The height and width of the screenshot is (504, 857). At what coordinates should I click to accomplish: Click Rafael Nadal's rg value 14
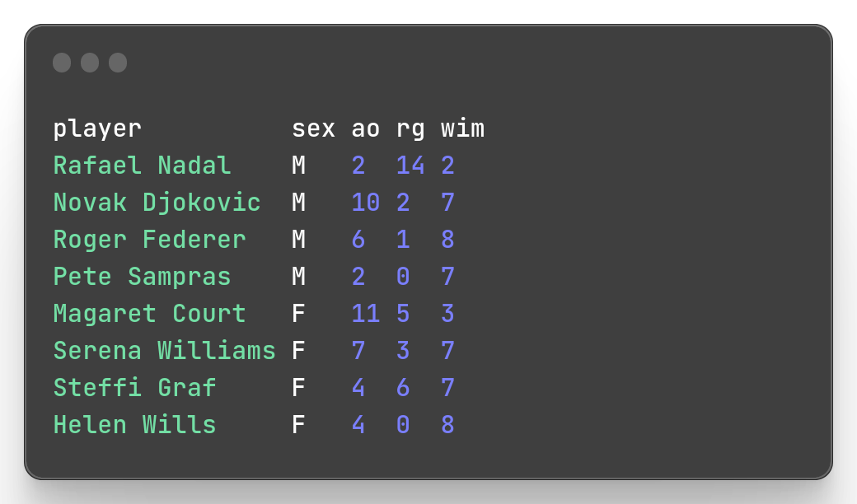click(x=410, y=166)
